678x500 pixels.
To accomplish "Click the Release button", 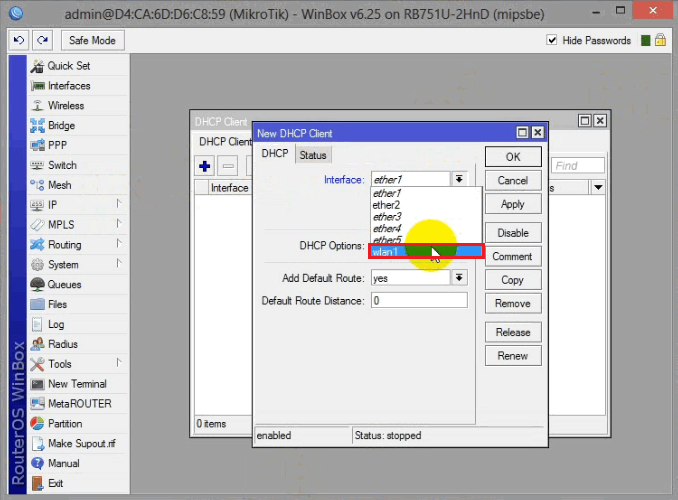I will [x=513, y=332].
